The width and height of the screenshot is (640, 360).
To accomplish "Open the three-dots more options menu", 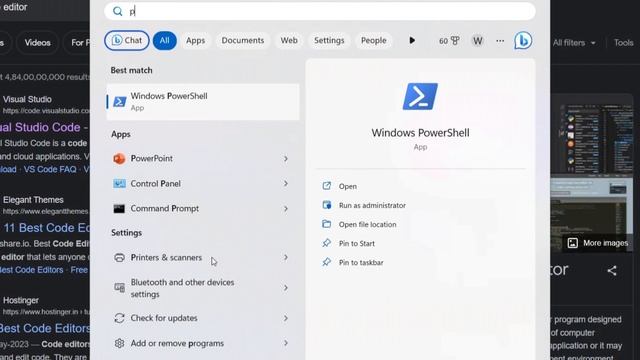I will coord(500,41).
